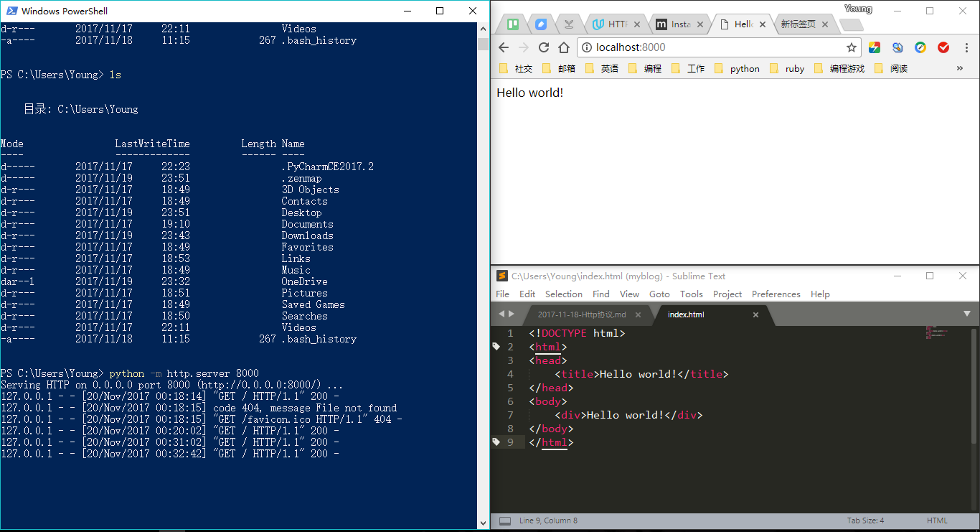The width and height of the screenshot is (980, 532).
Task: Close the HTTP tab in Chrome
Action: (636, 24)
